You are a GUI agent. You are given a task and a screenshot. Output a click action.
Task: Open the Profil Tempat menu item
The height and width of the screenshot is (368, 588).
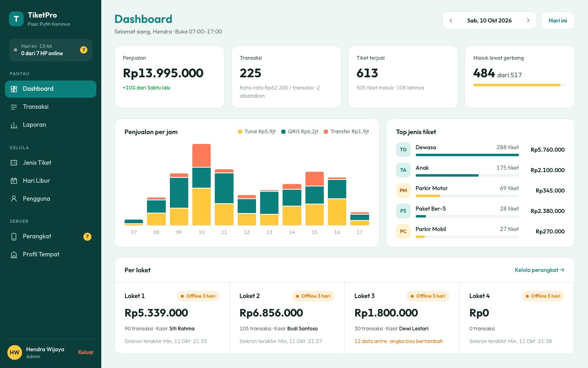tap(51, 255)
